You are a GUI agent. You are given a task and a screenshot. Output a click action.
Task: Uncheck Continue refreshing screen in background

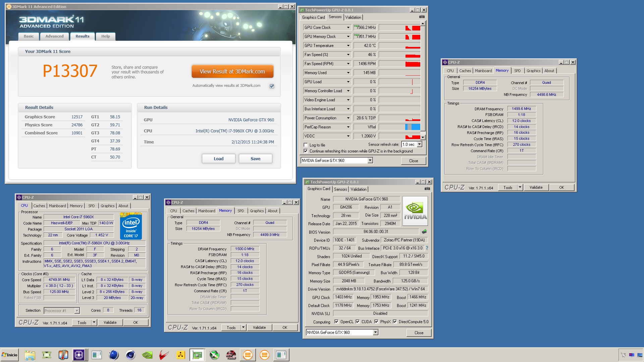click(x=306, y=151)
